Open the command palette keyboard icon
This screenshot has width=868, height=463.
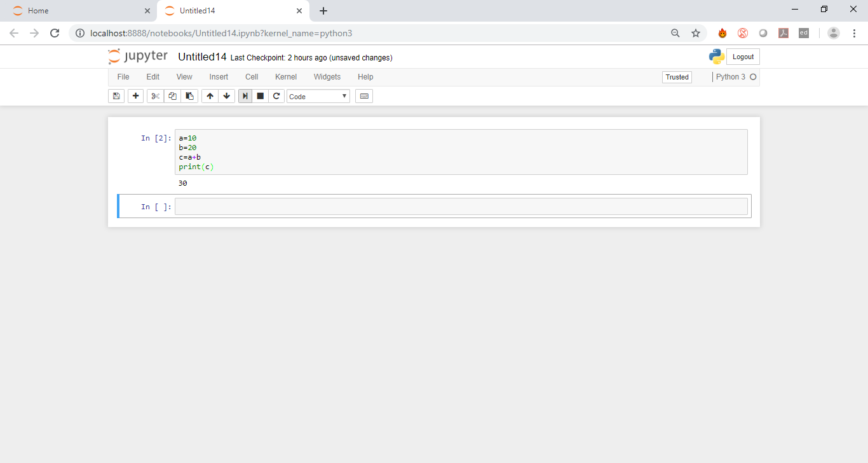[364, 96]
